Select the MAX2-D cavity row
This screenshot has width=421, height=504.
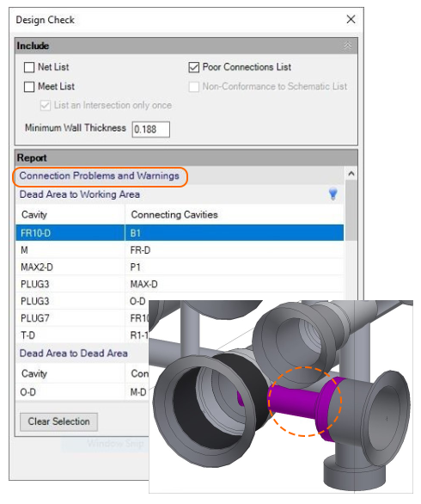coord(180,267)
